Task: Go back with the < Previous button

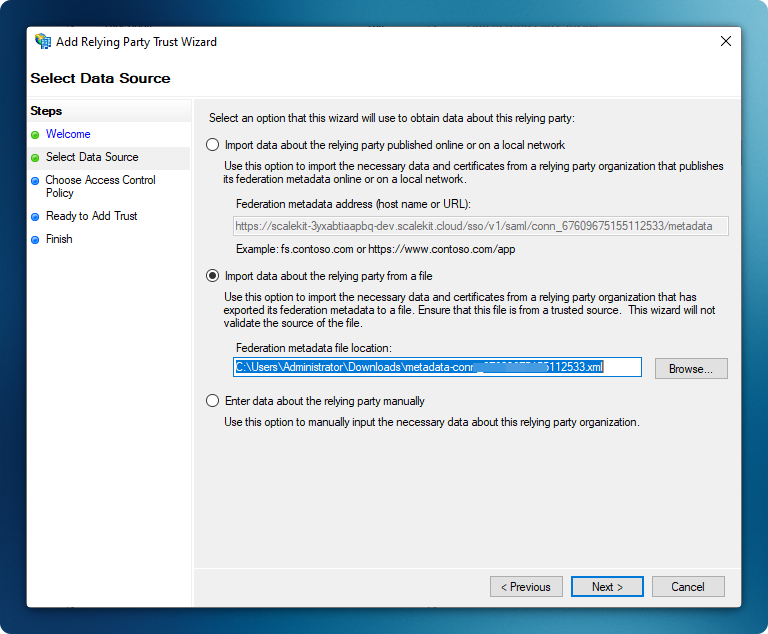Action: [526, 587]
